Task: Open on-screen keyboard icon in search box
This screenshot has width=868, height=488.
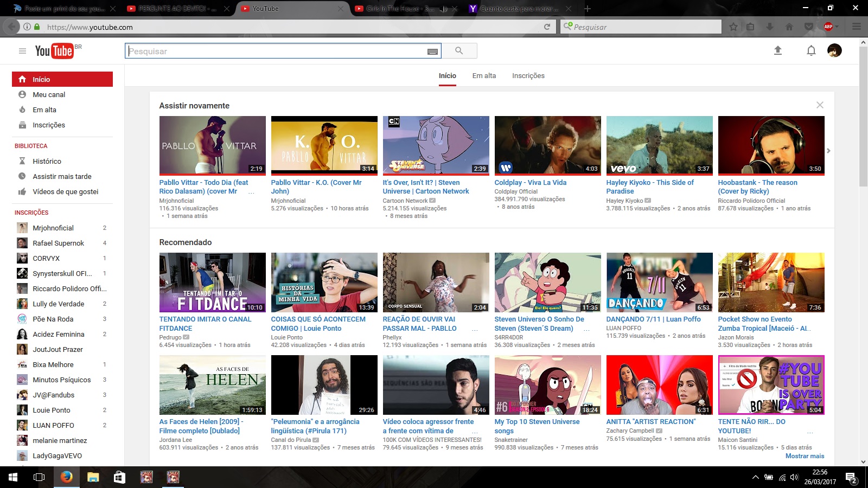Action: pos(432,52)
